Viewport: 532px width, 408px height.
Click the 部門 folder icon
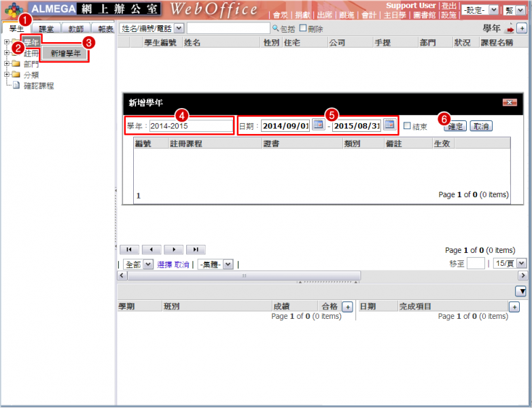click(16, 64)
